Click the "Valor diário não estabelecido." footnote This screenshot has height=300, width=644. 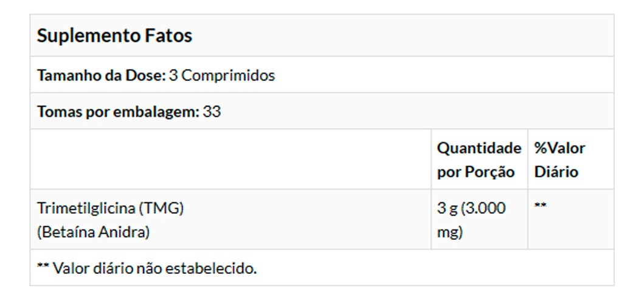(x=155, y=268)
